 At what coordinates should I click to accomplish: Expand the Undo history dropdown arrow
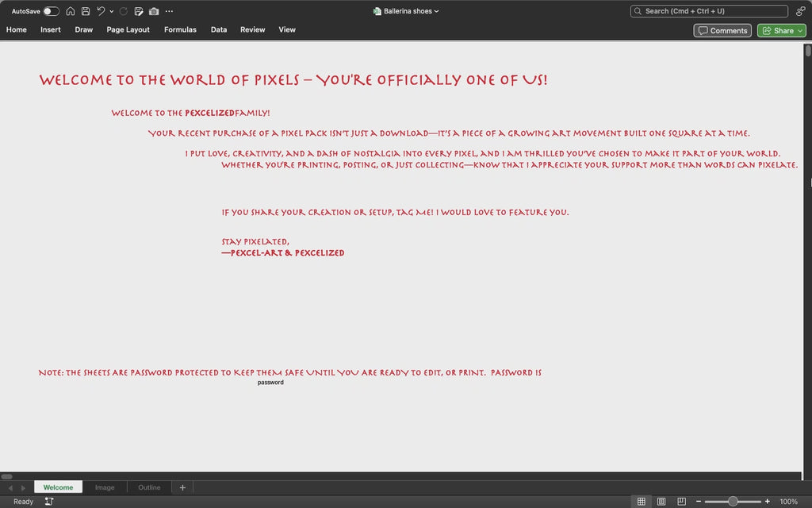pyautogui.click(x=112, y=11)
